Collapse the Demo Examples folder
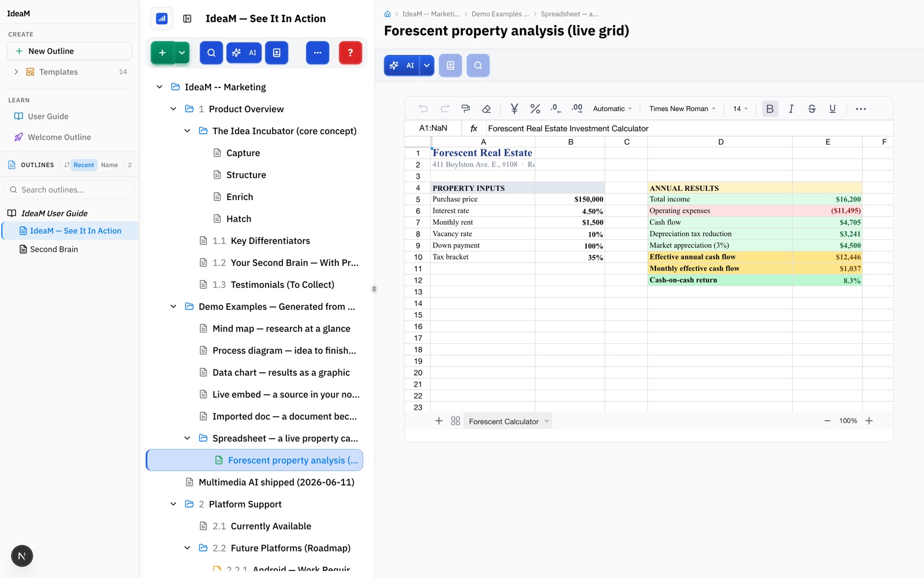The image size is (924, 578). 173,306
